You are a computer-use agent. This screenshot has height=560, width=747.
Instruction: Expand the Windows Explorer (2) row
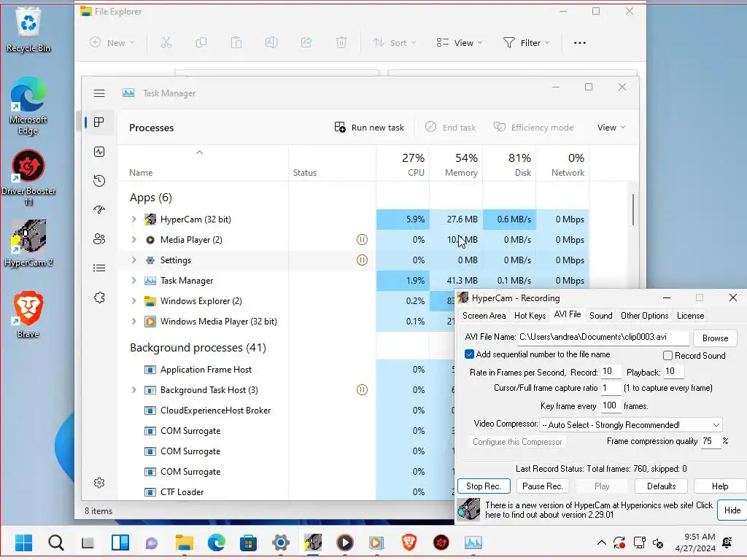[x=134, y=301]
